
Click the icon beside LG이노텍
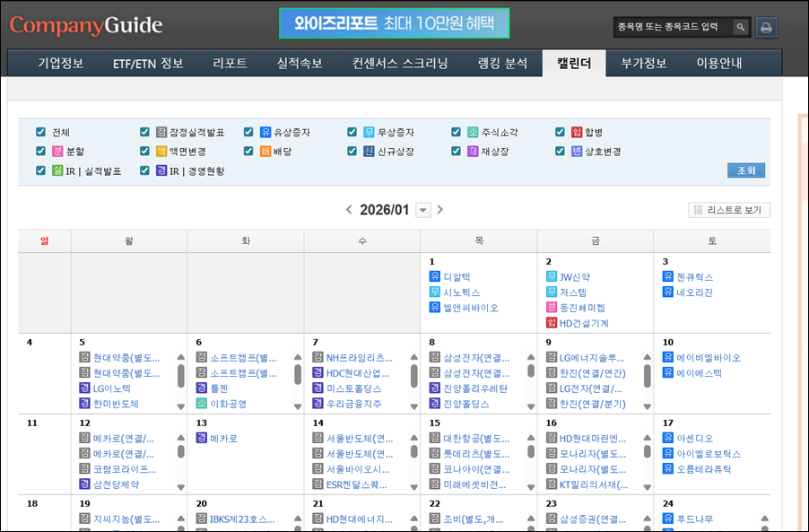pos(84,388)
